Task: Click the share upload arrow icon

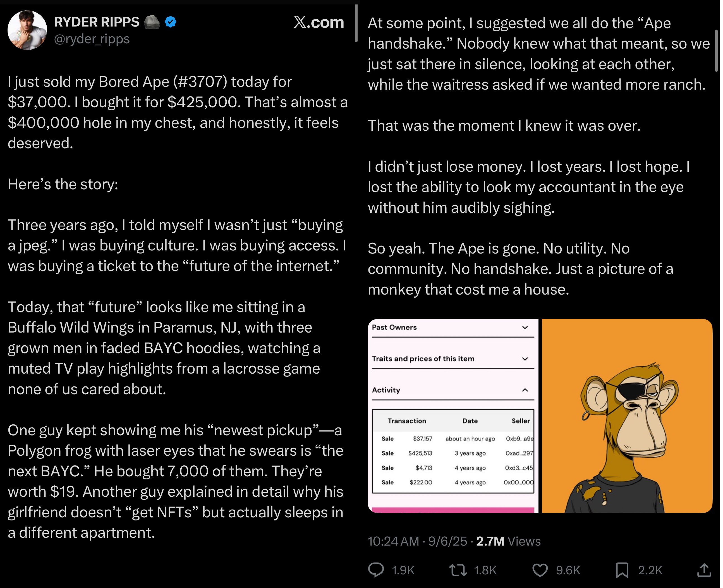Action: (x=704, y=570)
